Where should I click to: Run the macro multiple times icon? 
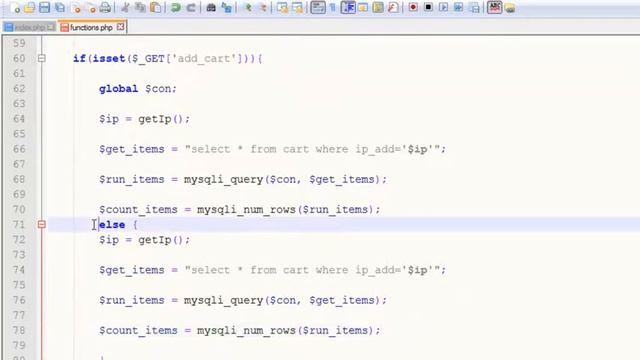click(x=458, y=7)
